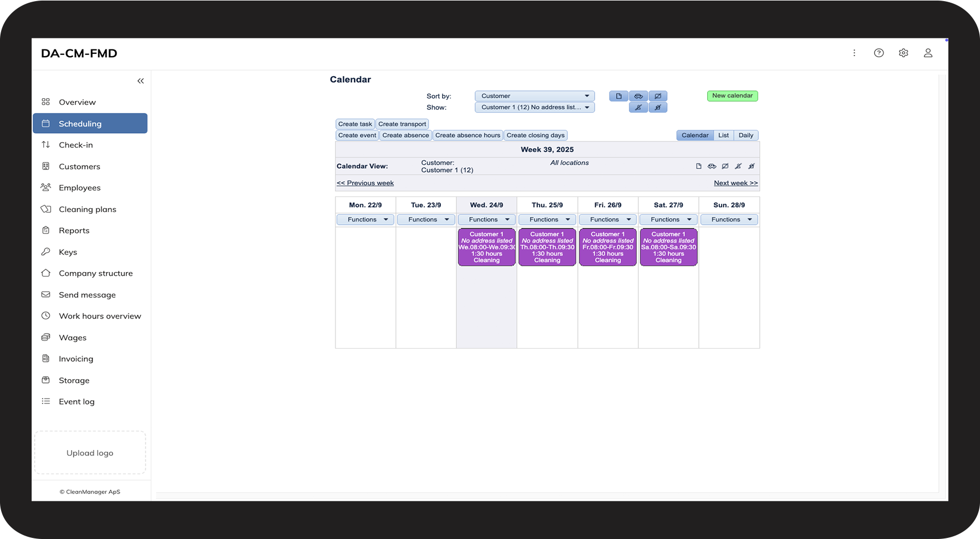
Task: Open the Show customer selection dropdown
Action: coord(535,107)
